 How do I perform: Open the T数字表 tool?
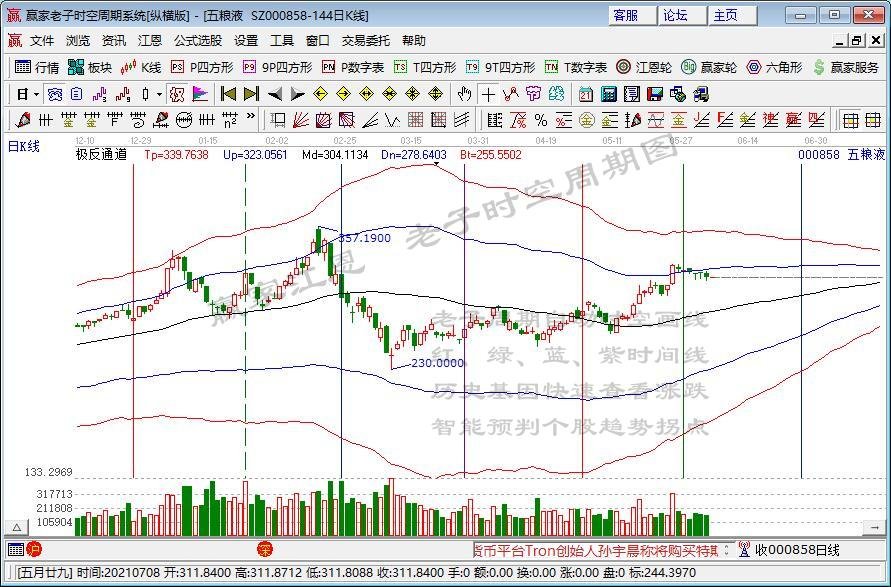pos(576,68)
